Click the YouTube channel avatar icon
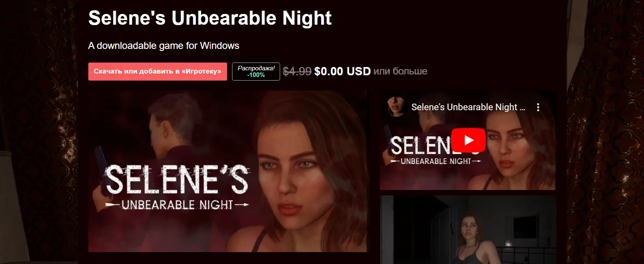Screen dimensions: 644x264 click(x=396, y=107)
